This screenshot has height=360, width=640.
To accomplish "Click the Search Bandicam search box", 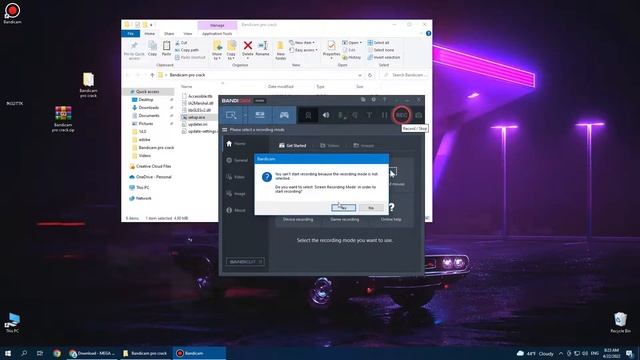I will [404, 75].
